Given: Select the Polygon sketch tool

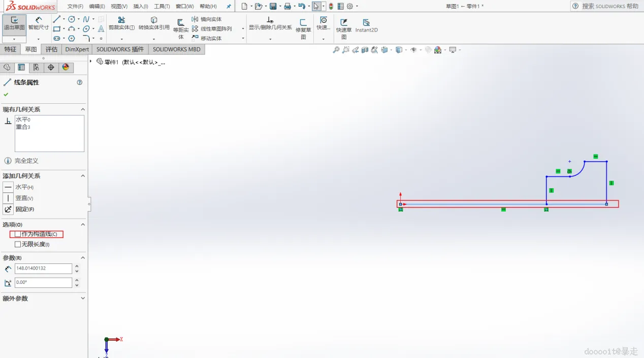Looking at the screenshot, I should click(72, 38).
